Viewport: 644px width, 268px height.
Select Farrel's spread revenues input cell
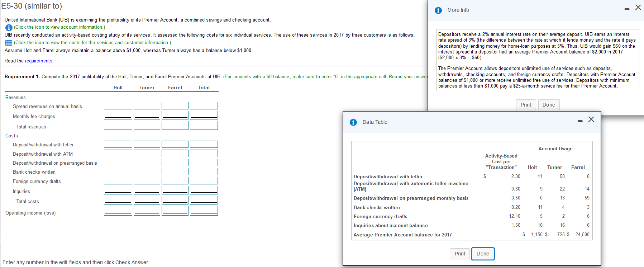pyautogui.click(x=175, y=105)
